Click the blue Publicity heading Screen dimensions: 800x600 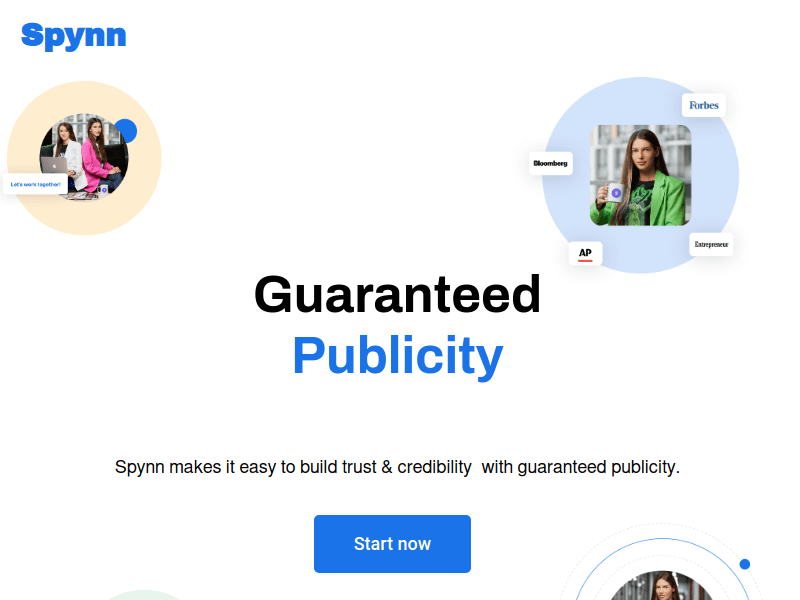(x=397, y=356)
